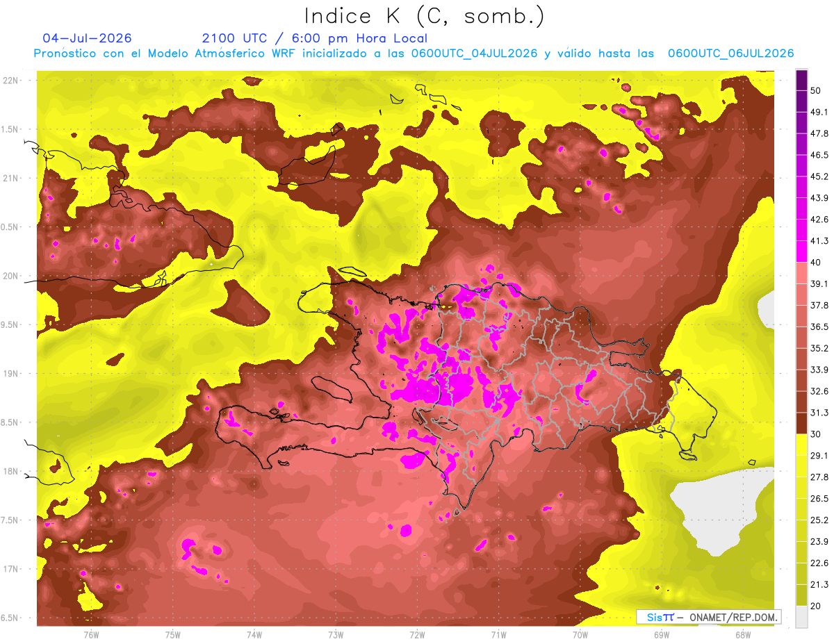Click the longitude axis label "74W"
The width and height of the screenshot is (834, 644).
click(x=254, y=634)
